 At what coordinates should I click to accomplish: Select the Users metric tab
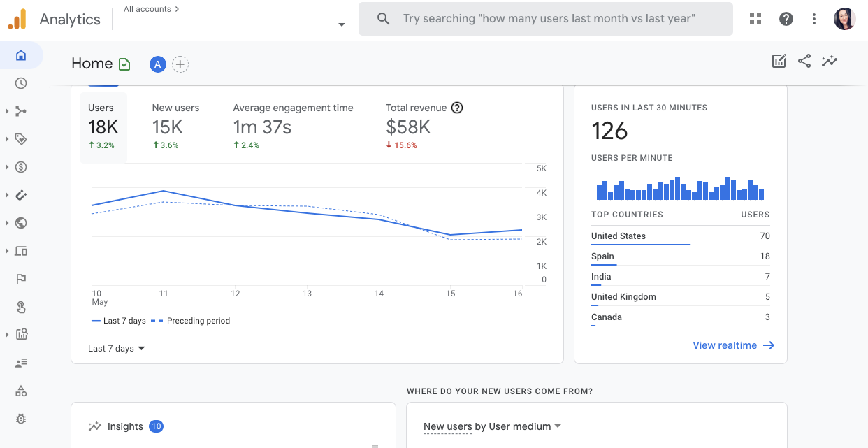tap(103, 127)
